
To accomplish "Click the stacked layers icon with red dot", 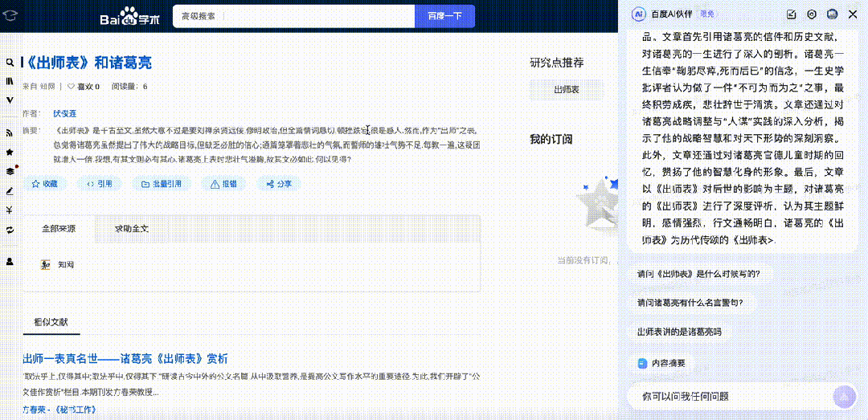I will click(x=10, y=171).
